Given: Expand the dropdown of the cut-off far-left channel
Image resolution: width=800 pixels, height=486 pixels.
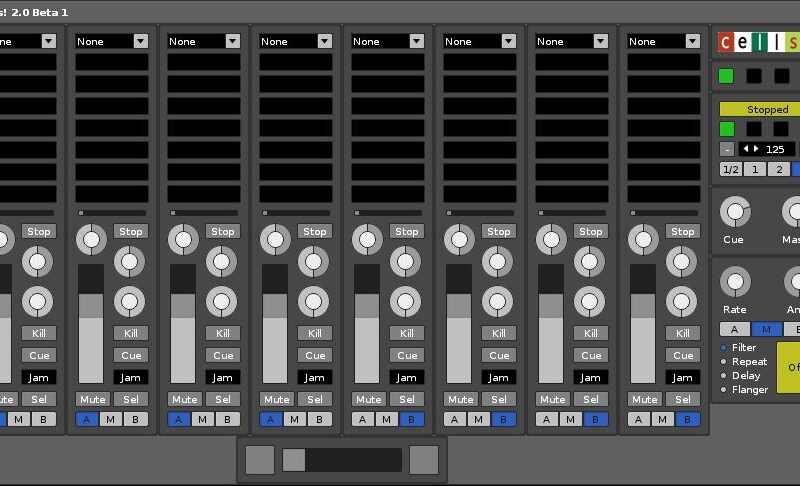Looking at the screenshot, I should [48, 41].
